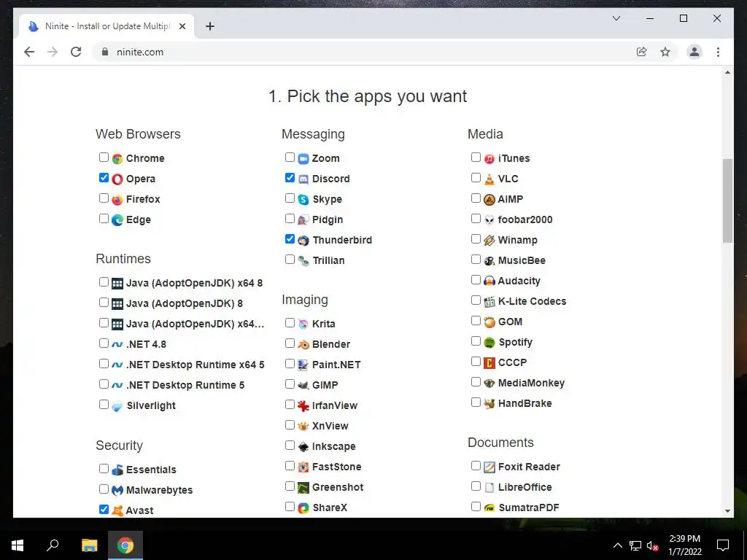Uncheck the Opera checkbox
The height and width of the screenshot is (560, 747).
[x=104, y=178]
